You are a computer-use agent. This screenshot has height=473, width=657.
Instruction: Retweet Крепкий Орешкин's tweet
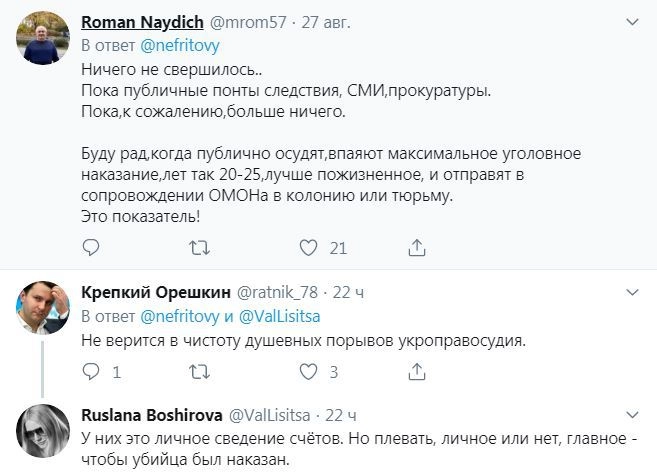(199, 372)
